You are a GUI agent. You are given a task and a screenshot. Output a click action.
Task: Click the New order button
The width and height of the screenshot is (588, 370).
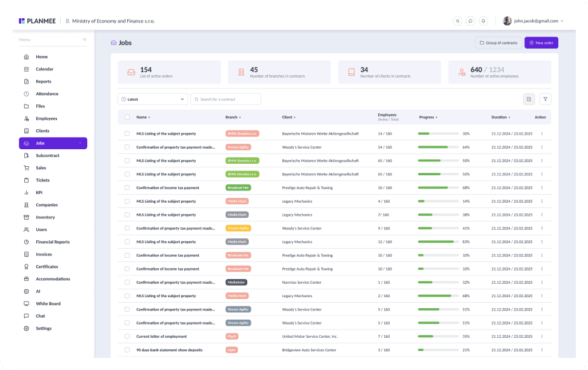541,43
